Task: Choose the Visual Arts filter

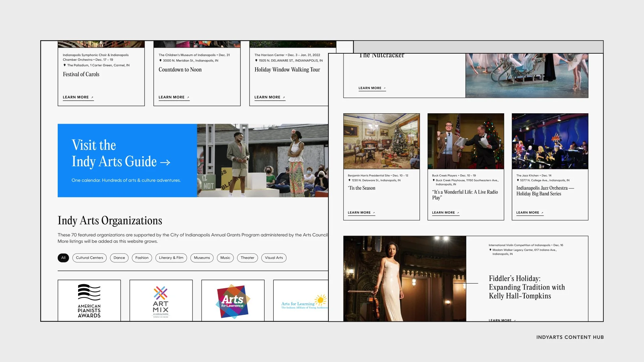Action: point(274,258)
